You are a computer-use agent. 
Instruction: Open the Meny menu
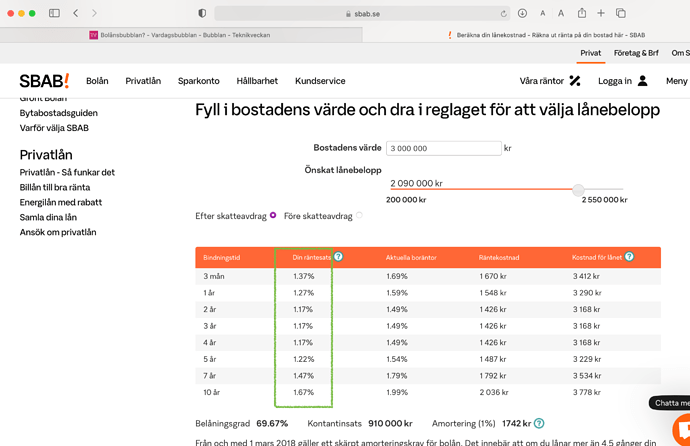click(x=677, y=81)
